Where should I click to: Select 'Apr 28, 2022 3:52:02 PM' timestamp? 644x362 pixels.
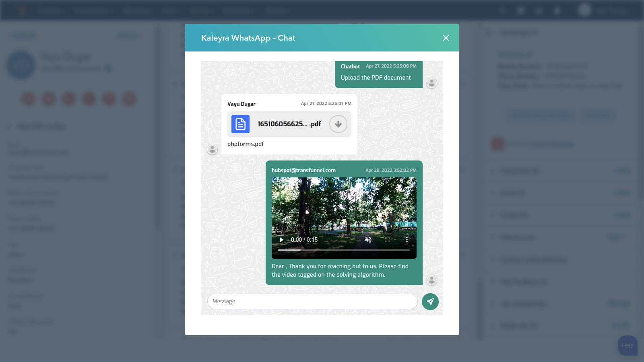391,170
